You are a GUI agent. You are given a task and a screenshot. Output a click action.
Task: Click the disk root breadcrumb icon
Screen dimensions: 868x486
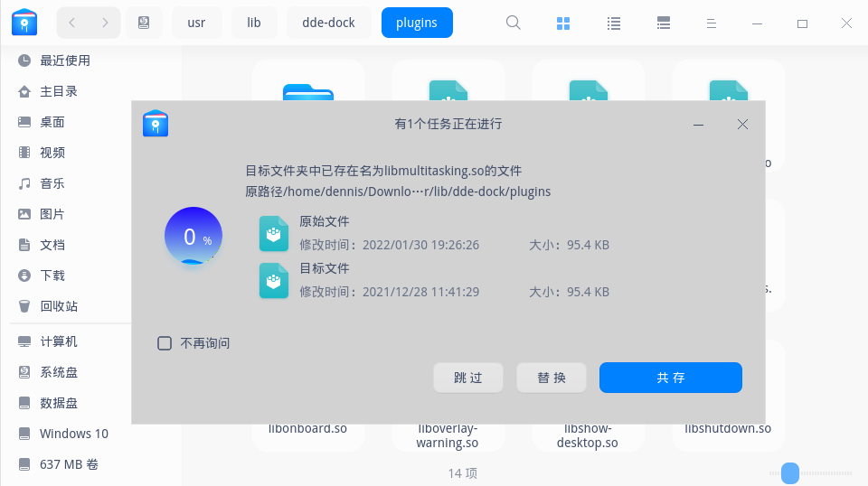click(144, 23)
